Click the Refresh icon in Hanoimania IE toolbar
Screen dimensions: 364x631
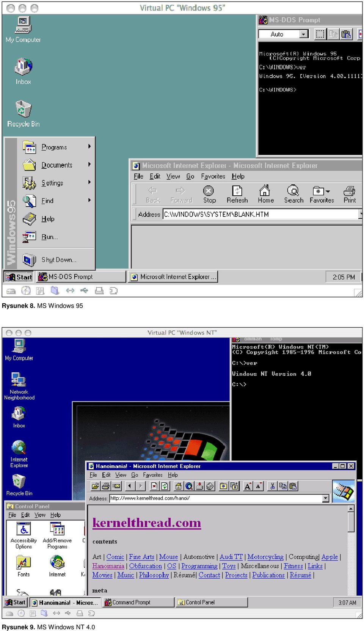pos(165,486)
